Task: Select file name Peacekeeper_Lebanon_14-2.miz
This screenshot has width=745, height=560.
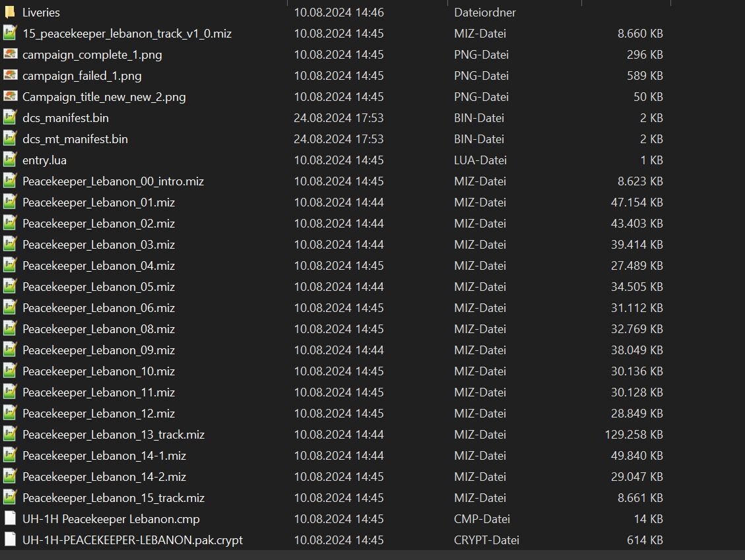Action: pos(104,476)
